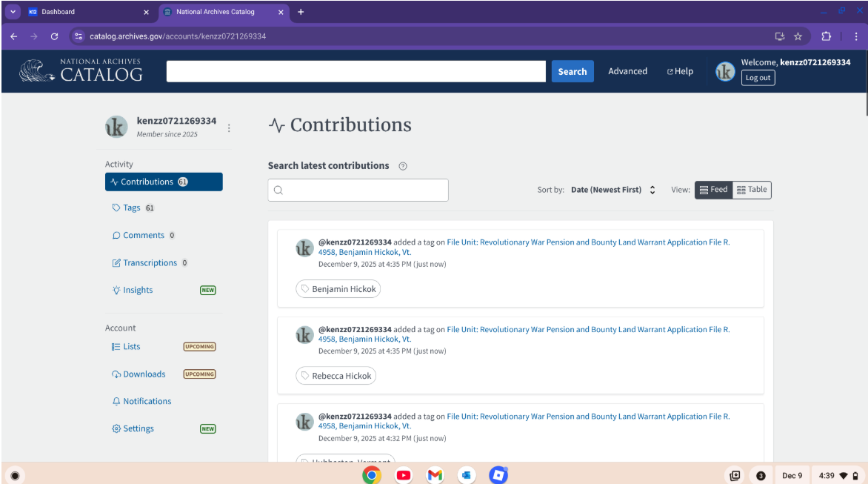Reload the page using refresh icon
868x487 pixels.
[54, 36]
